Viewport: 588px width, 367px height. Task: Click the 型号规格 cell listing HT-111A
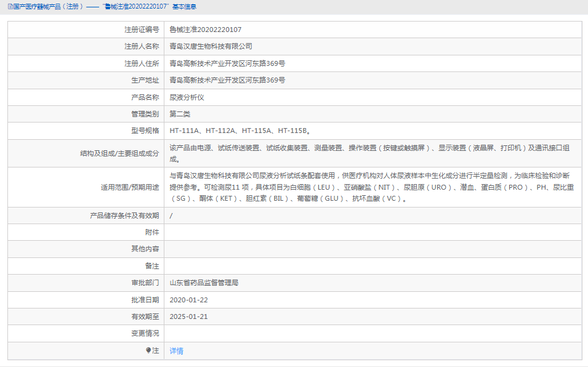tap(238, 131)
